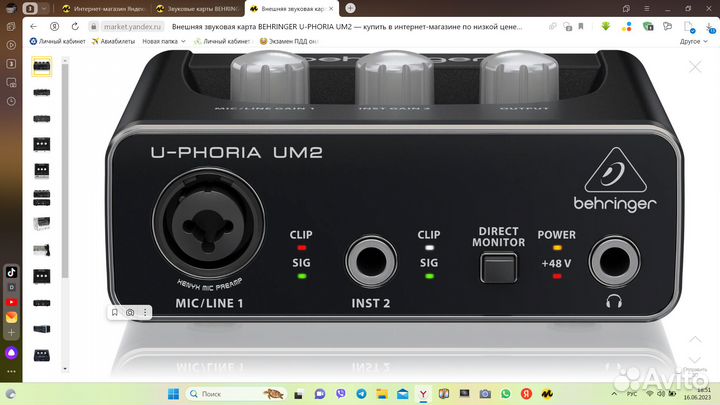
Task: Open the taskbar clock showing 16.06.2023
Action: coord(698,394)
